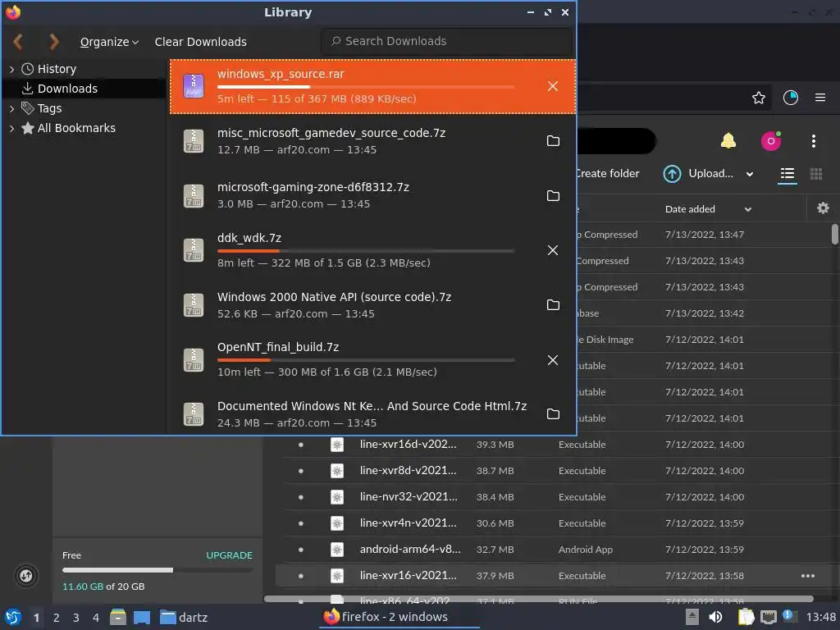Expand the Tags tree item

pos(11,109)
